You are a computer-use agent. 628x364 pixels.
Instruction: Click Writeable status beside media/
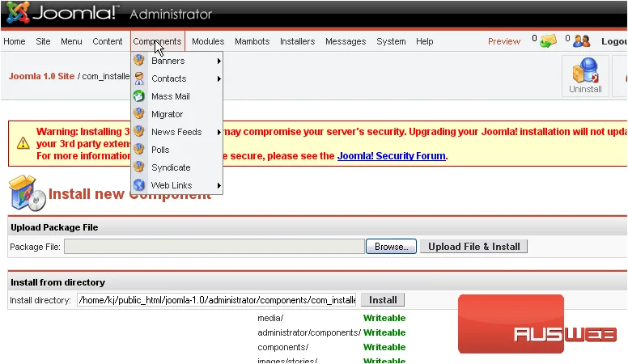(384, 318)
